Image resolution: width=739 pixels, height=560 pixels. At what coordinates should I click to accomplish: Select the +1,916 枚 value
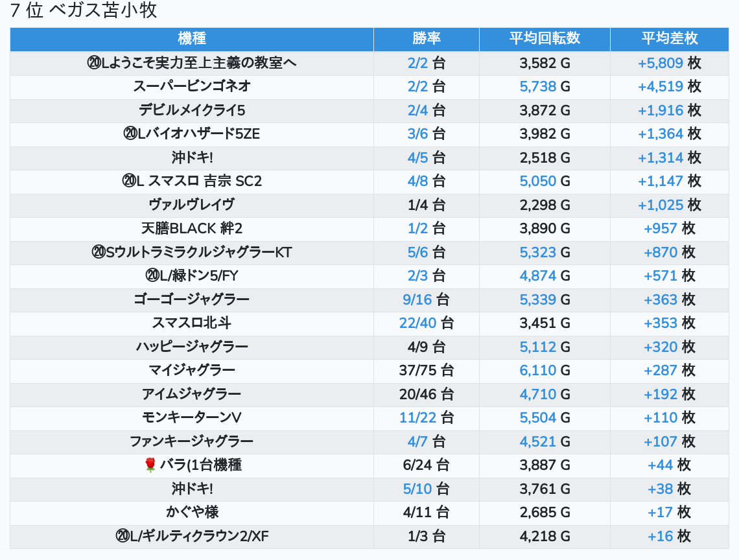tap(669, 110)
